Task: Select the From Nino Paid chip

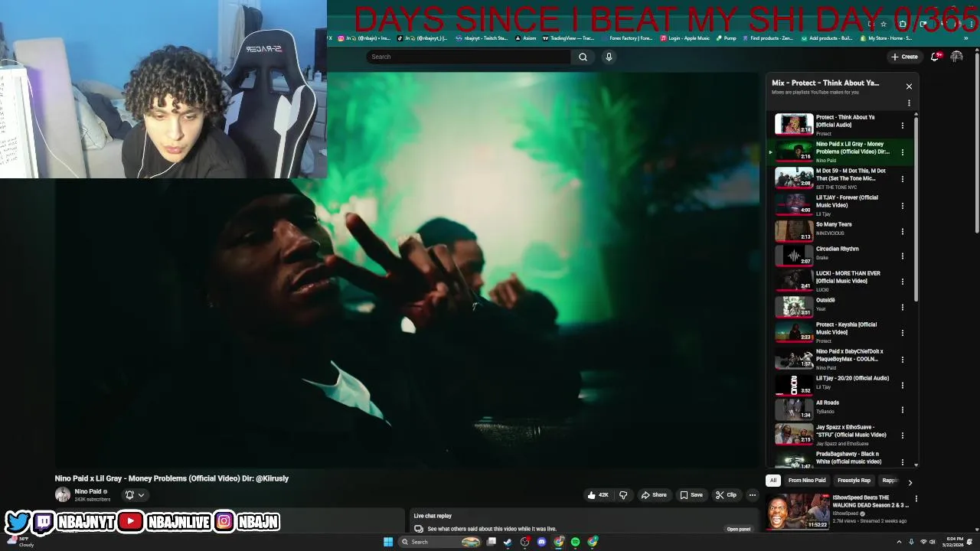Action: 807,481
